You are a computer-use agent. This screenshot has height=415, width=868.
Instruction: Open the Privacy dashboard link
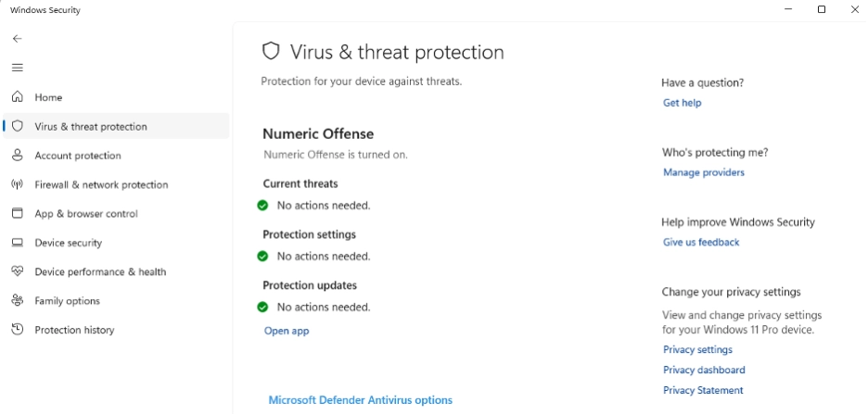(x=704, y=371)
